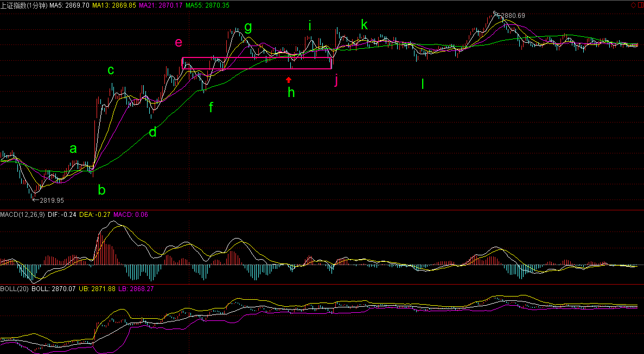Select the MA55: 2870.35 indicator label

(207, 5)
